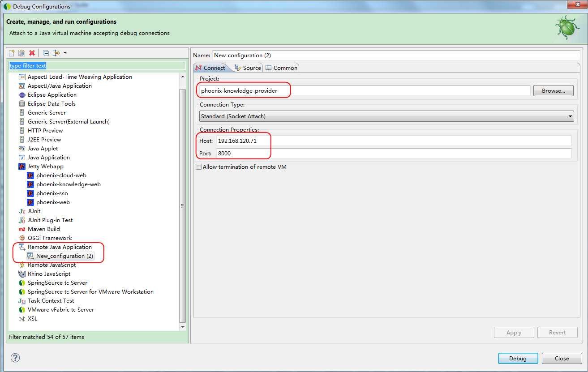Click the AspectJ/Java Application AJ icon
588x372 pixels.
click(22, 86)
